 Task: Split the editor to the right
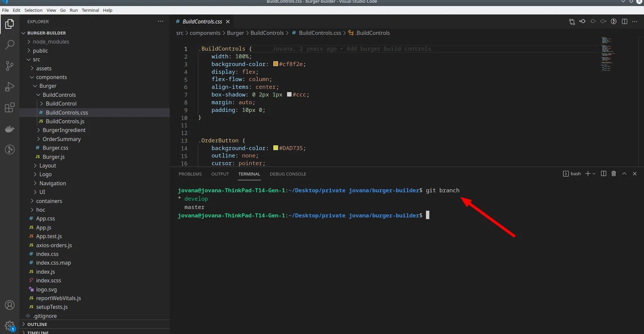pos(625,22)
